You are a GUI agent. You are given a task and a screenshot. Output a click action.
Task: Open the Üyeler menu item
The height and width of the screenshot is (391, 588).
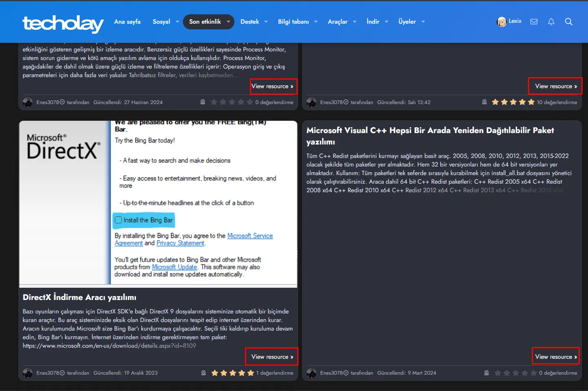pos(407,22)
